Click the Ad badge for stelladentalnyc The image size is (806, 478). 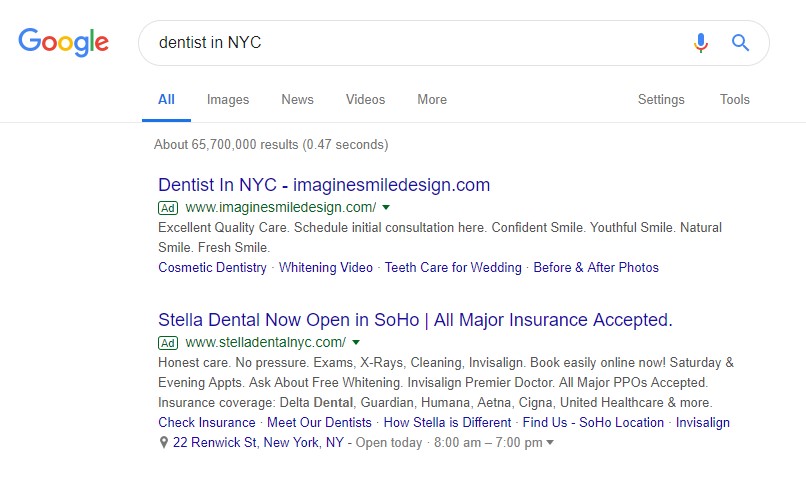coord(168,343)
